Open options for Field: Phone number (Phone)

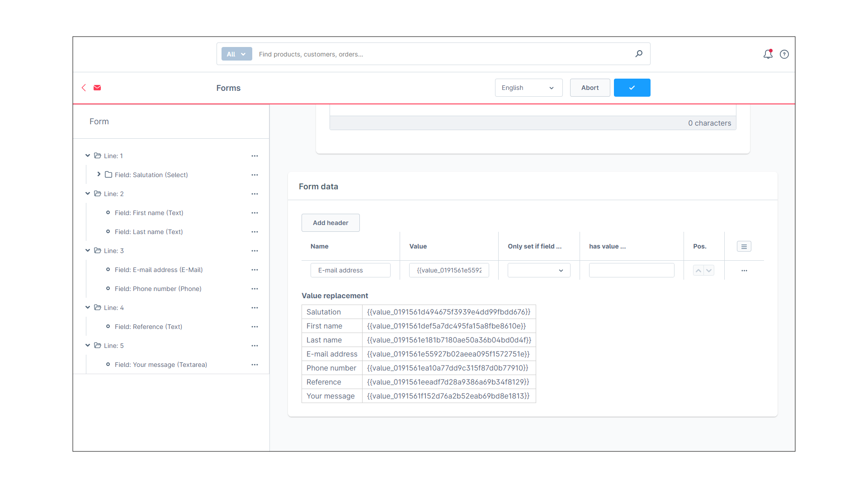pos(255,289)
